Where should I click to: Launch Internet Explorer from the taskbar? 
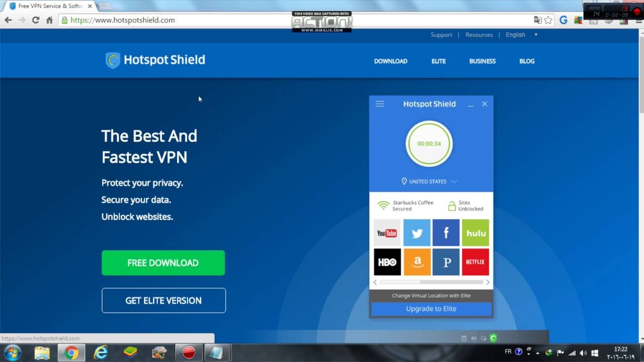pyautogui.click(x=101, y=353)
